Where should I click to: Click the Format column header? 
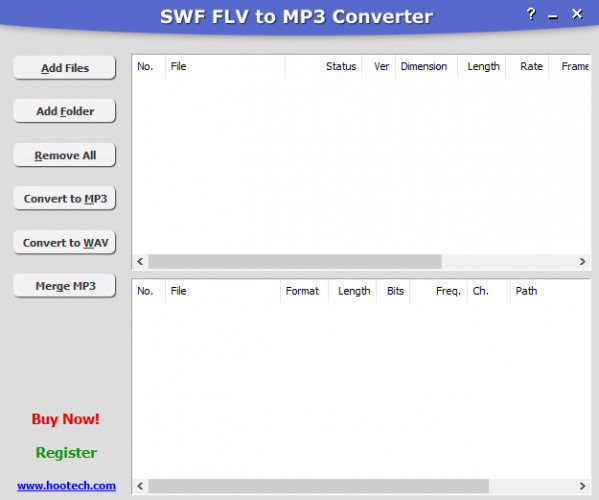click(304, 291)
